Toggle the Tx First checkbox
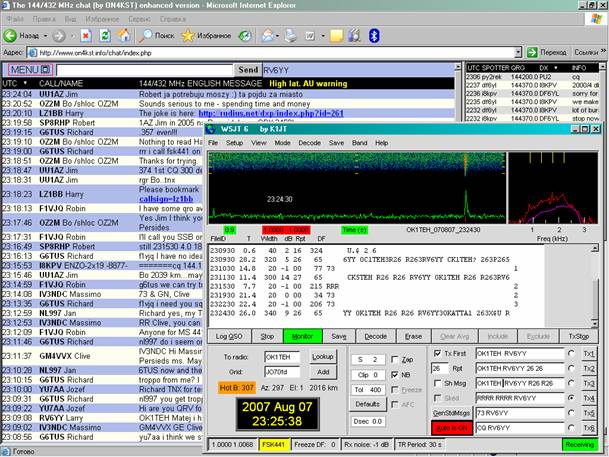 coord(437,353)
